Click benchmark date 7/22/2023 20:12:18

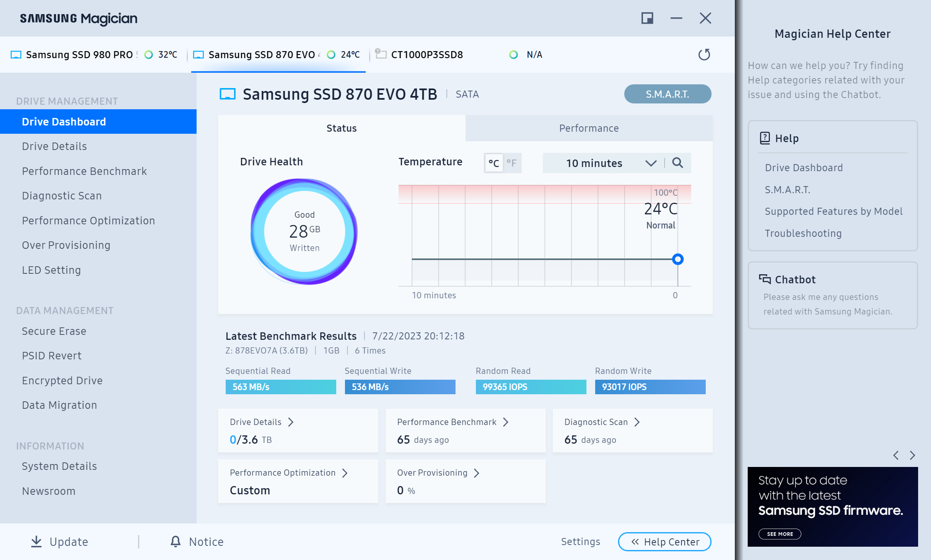[418, 336]
